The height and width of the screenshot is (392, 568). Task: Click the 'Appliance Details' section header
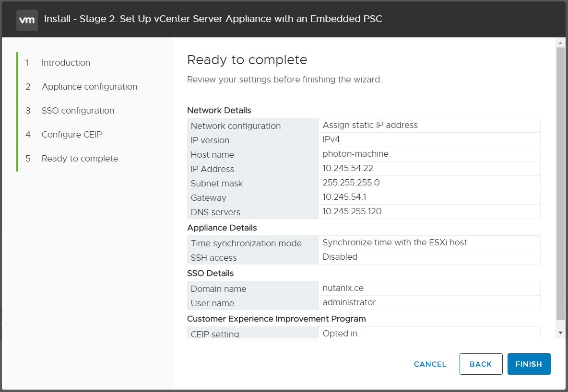click(x=222, y=228)
